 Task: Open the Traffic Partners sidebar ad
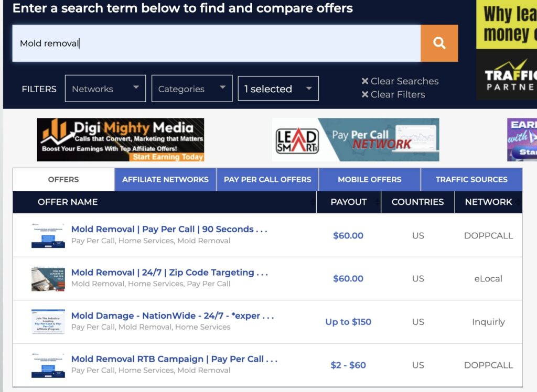coord(507,50)
